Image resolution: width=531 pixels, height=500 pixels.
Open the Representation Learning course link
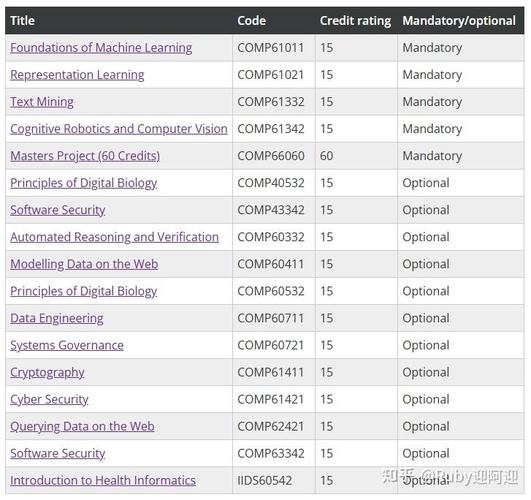coord(77,75)
